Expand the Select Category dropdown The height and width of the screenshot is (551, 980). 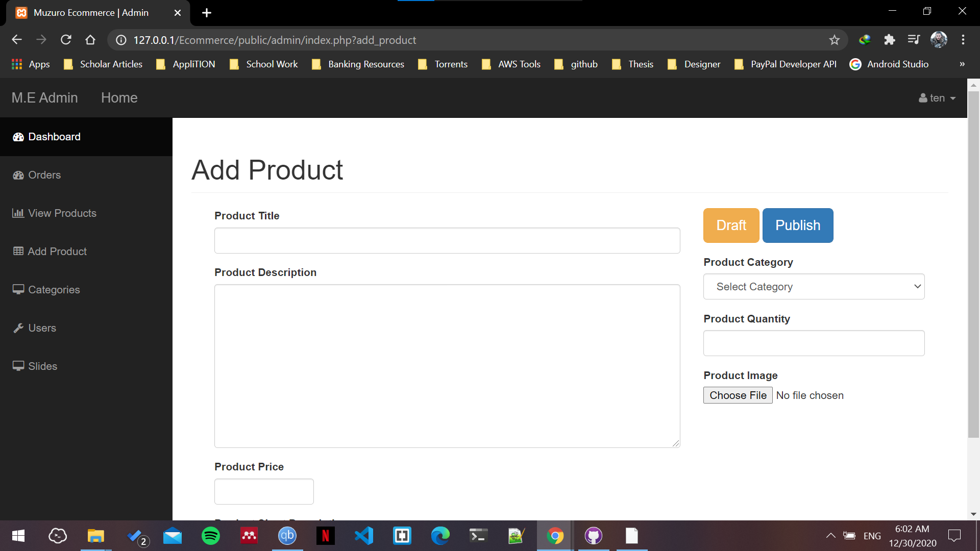pos(814,287)
